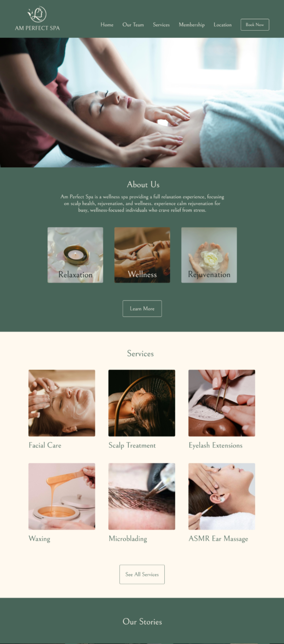
Task: Open the Location navigation link
Action: point(223,25)
